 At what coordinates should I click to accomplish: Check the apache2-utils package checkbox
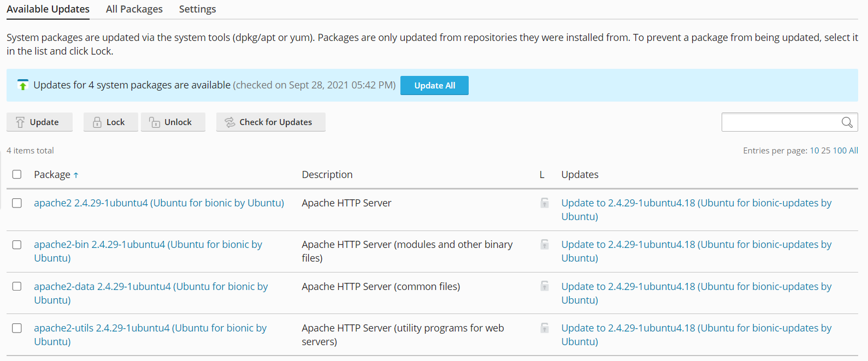17,328
